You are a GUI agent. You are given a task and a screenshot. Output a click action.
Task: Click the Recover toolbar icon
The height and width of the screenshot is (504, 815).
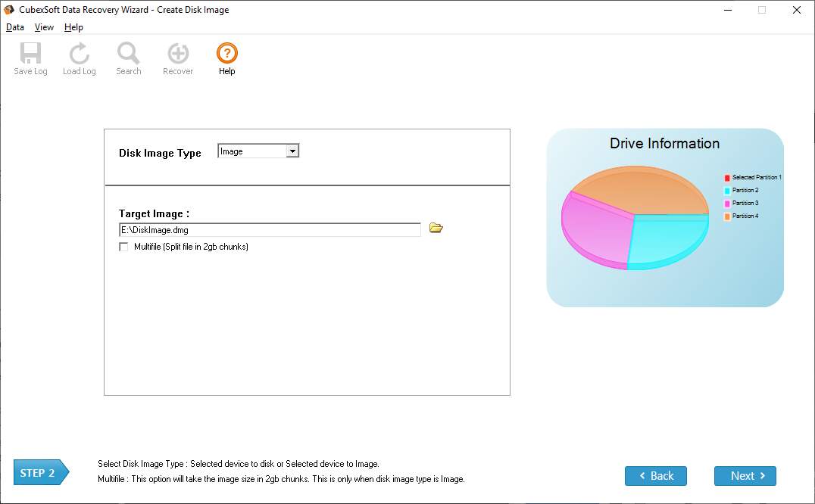(178, 54)
